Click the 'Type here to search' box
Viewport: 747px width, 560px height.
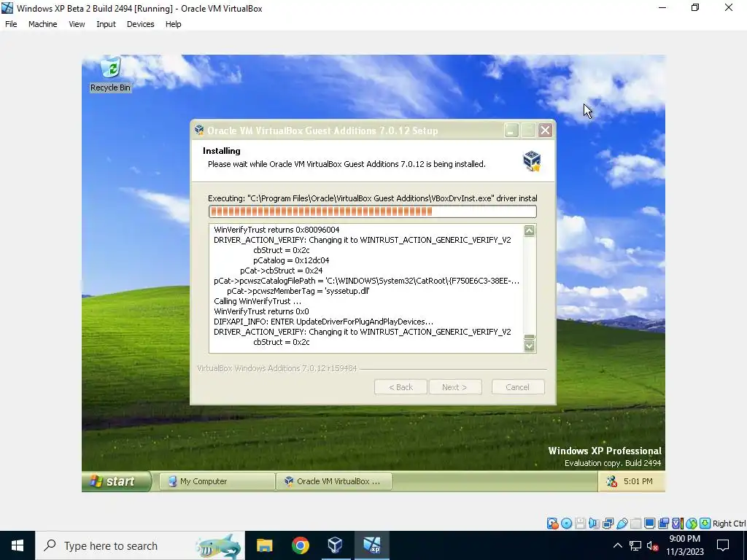tap(140, 545)
